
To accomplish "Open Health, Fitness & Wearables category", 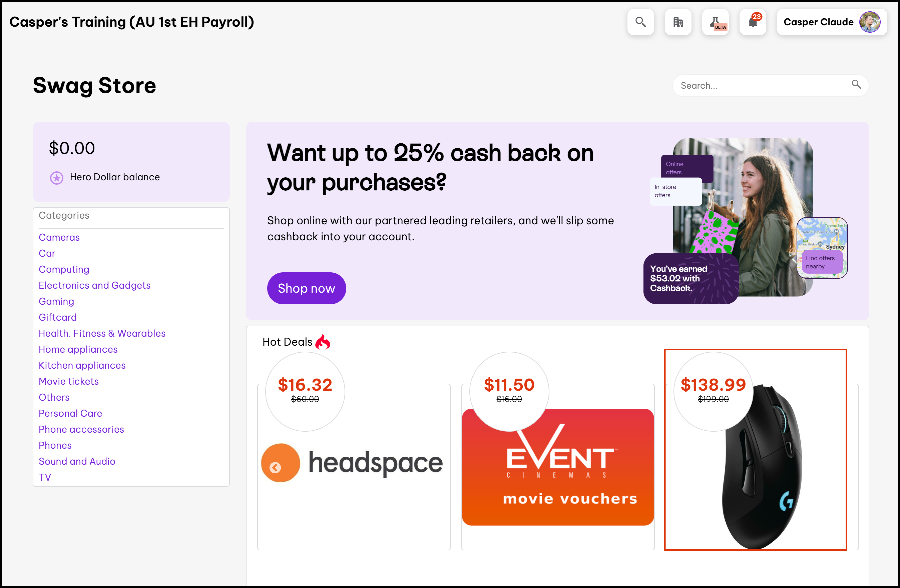I will coord(102,333).
